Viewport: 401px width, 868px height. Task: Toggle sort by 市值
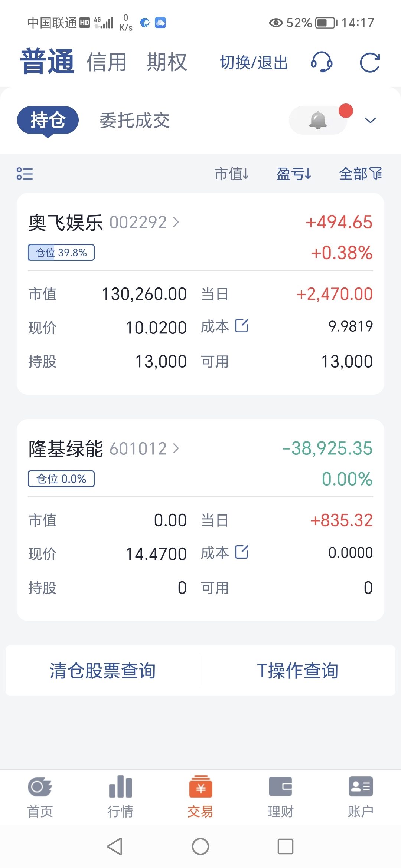(232, 174)
